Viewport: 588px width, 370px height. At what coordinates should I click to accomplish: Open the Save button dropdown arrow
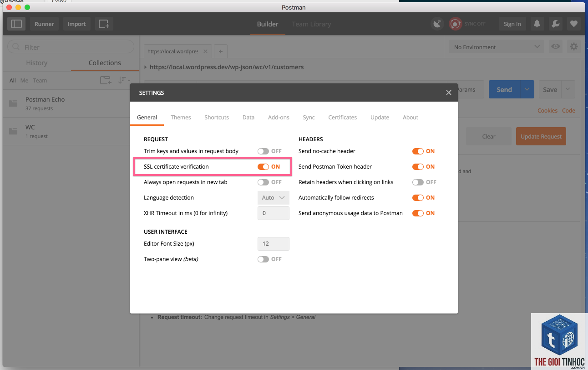pyautogui.click(x=568, y=89)
